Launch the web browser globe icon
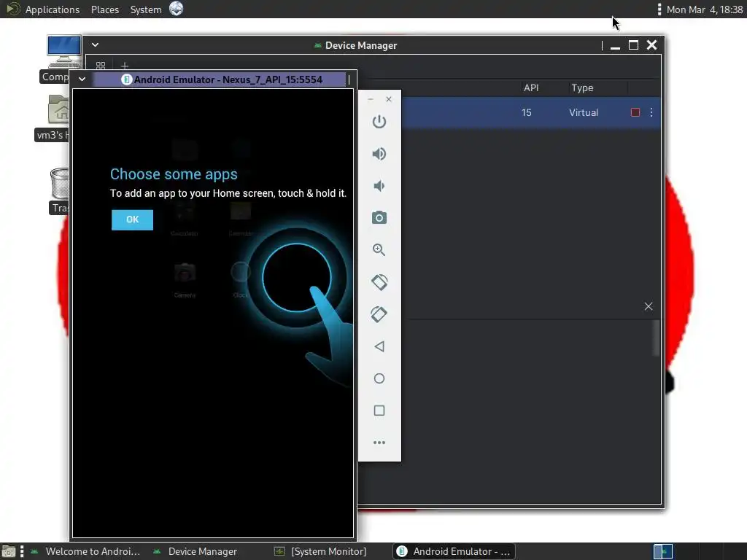 click(177, 9)
